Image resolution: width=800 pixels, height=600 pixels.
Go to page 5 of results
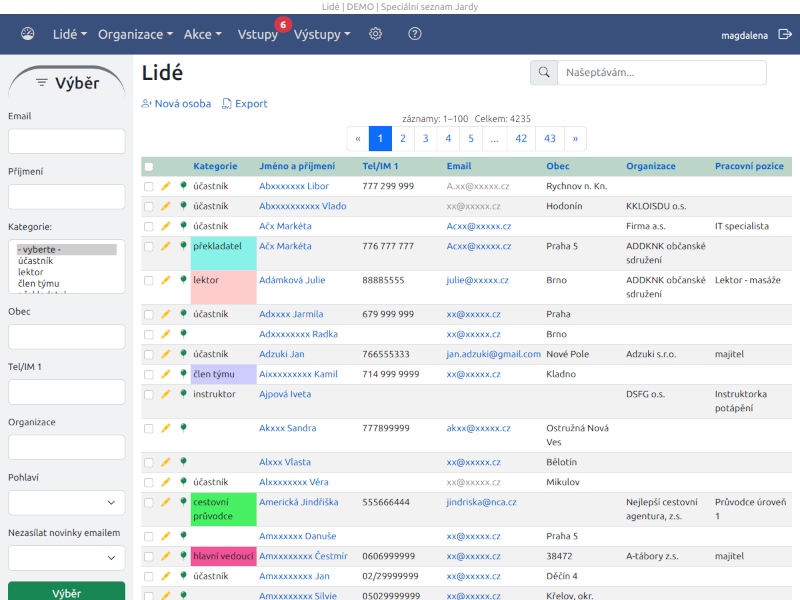coord(471,138)
